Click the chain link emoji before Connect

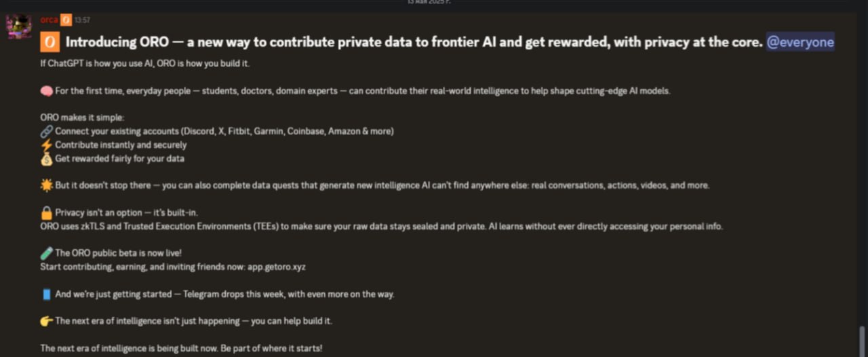46,131
